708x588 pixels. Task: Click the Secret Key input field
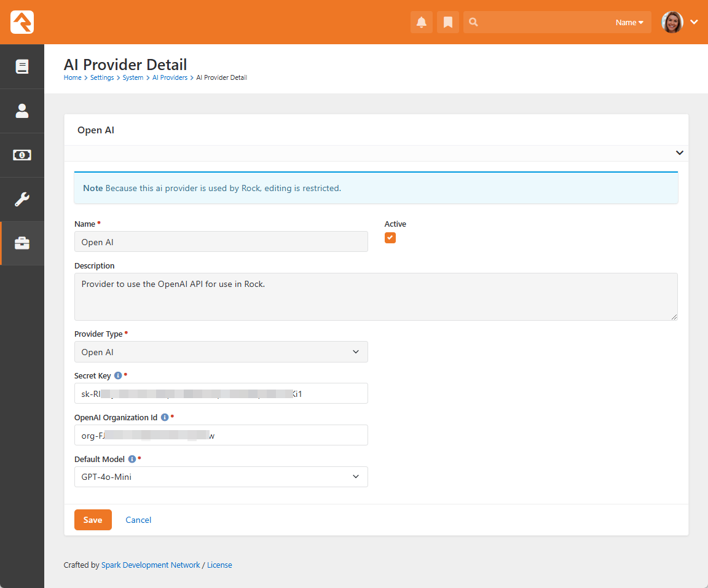tap(221, 393)
